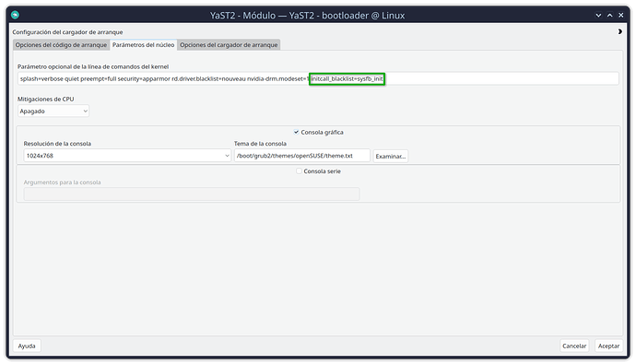Enable Consola serie checkbox

pyautogui.click(x=299, y=171)
